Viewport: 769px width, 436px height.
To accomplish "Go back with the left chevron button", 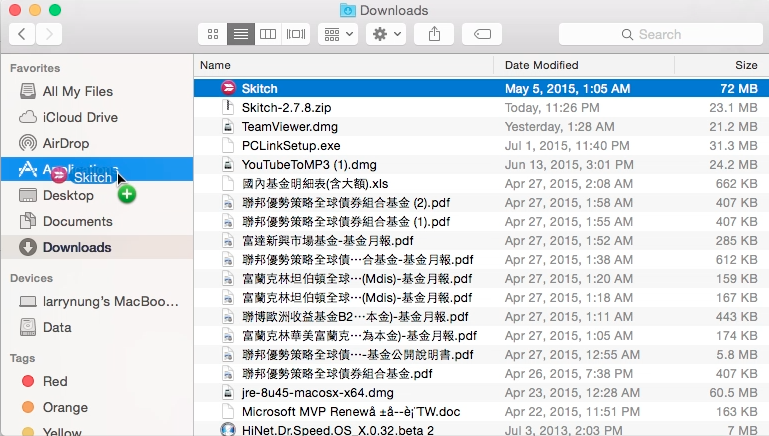I will coord(22,34).
